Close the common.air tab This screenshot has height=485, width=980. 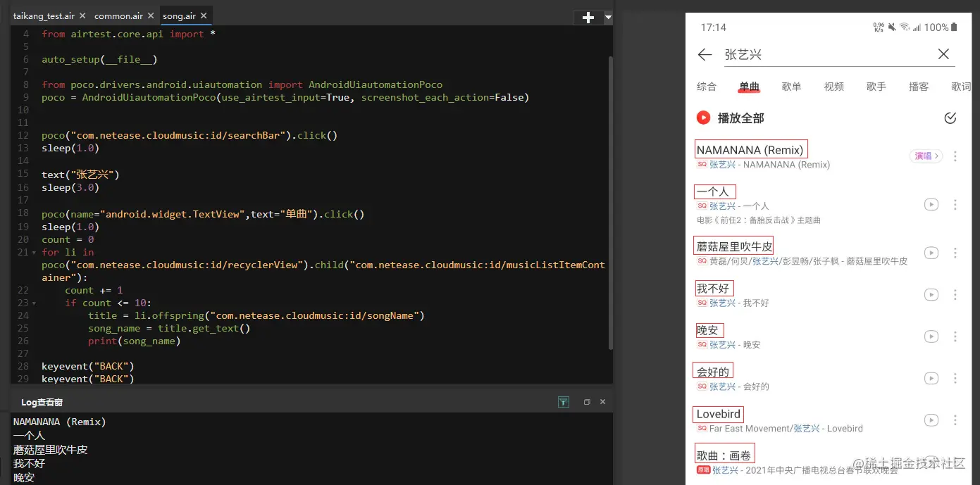[x=151, y=15]
